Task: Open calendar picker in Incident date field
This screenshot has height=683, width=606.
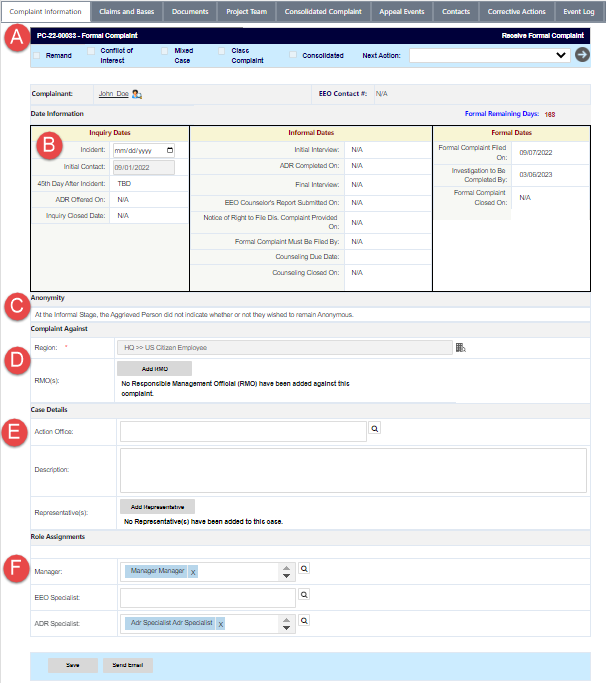Action: [x=170, y=150]
